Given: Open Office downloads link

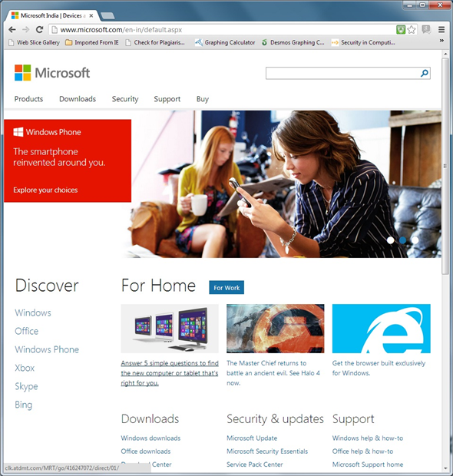Looking at the screenshot, I should [146, 451].
